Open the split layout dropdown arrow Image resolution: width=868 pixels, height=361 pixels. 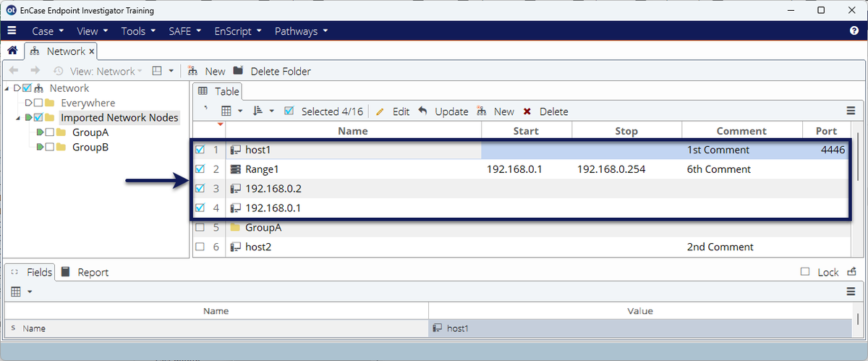171,71
